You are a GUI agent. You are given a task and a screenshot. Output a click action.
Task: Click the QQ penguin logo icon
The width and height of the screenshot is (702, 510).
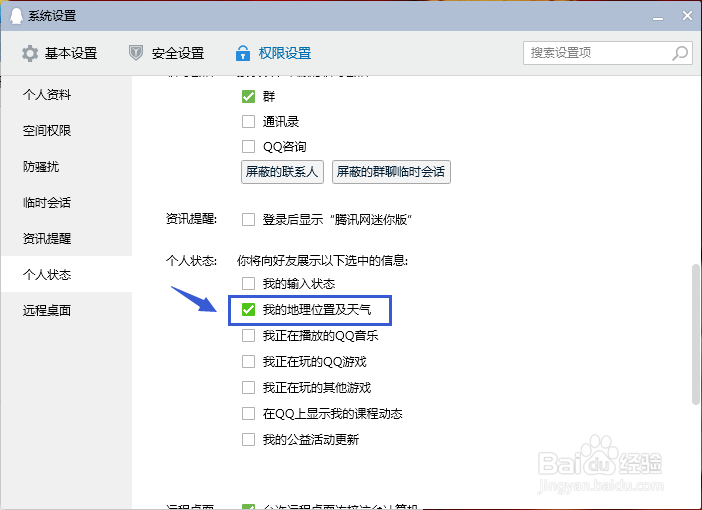(x=16, y=16)
